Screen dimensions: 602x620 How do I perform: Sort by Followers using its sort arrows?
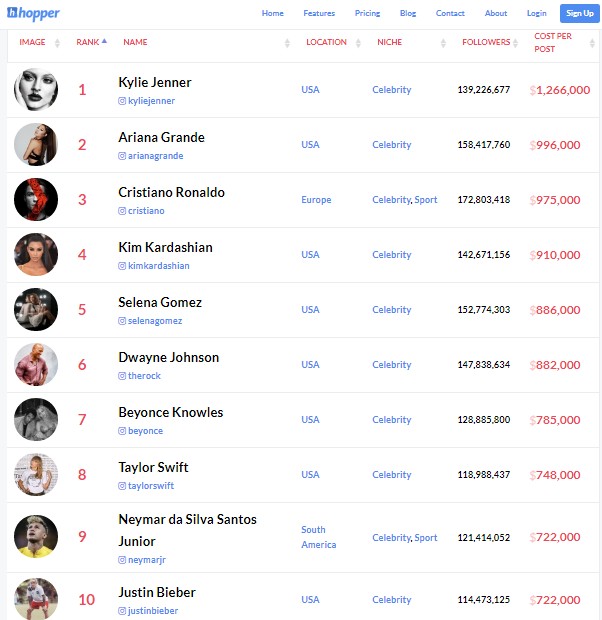[515, 43]
